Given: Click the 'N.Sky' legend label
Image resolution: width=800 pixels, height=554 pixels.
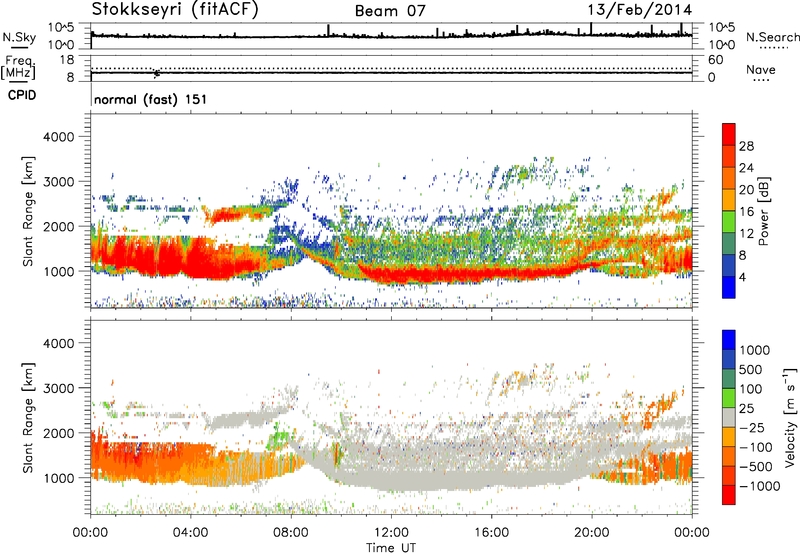Looking at the screenshot, I should 19,37.
